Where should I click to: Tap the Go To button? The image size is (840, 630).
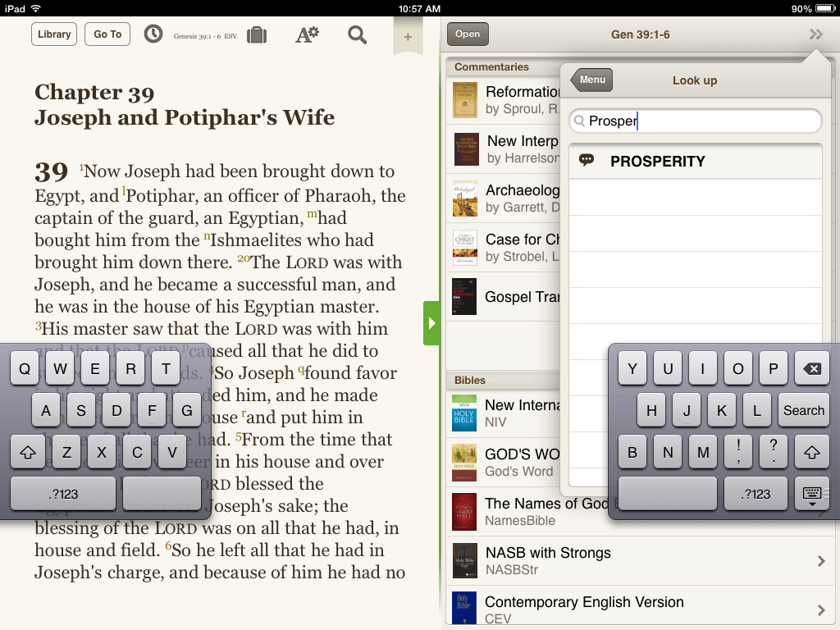107,34
